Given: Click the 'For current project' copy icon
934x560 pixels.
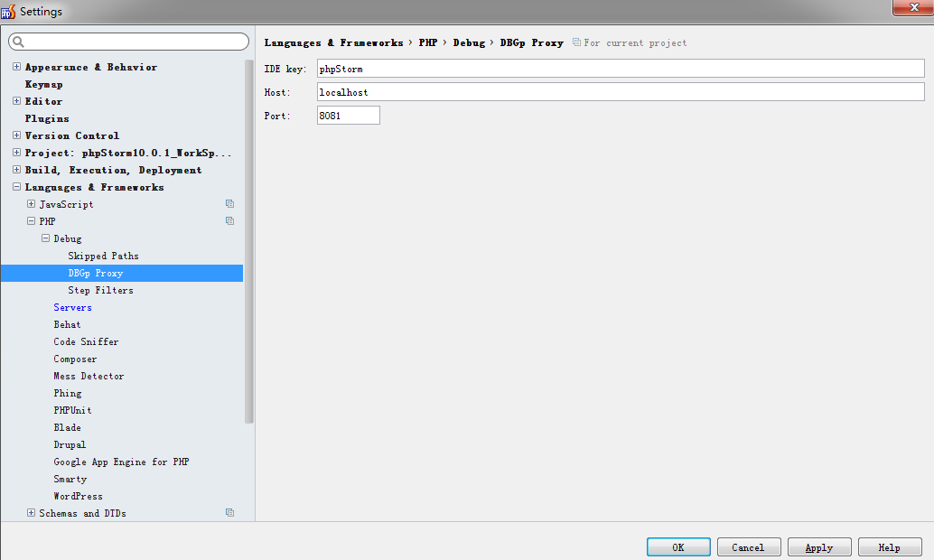Looking at the screenshot, I should click(x=576, y=42).
